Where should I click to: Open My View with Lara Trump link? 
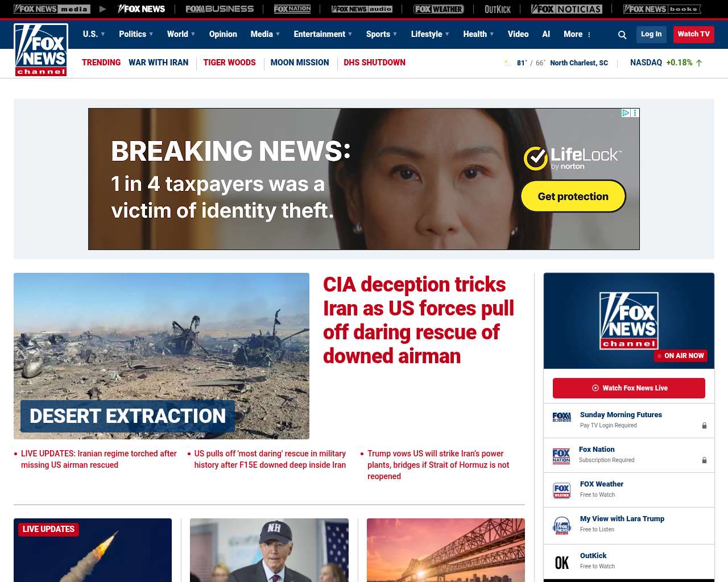point(622,519)
